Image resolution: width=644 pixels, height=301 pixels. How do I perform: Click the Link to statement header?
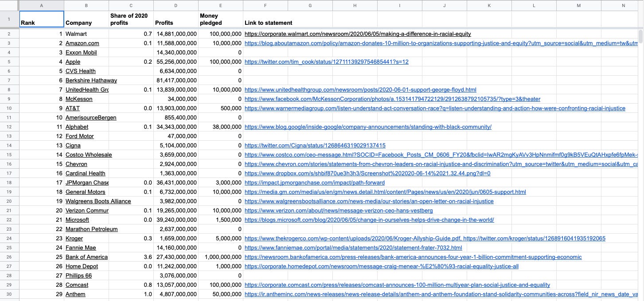pyautogui.click(x=265, y=19)
